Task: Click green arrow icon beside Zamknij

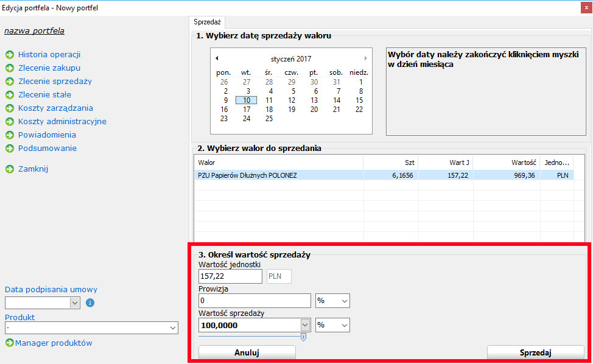Action: (x=10, y=169)
